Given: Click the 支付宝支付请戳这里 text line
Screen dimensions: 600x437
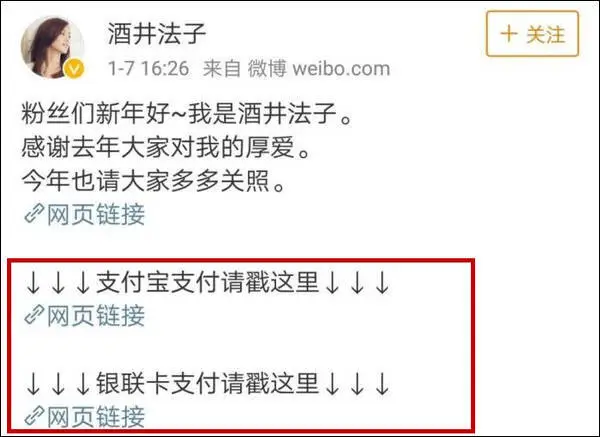Looking at the screenshot, I should click(207, 282).
